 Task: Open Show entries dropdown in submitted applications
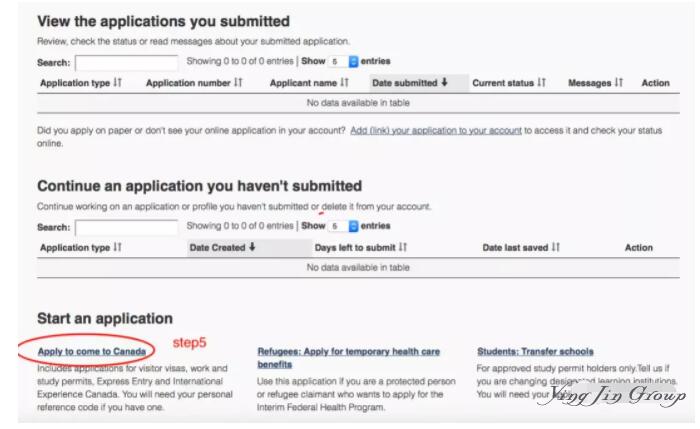344,62
